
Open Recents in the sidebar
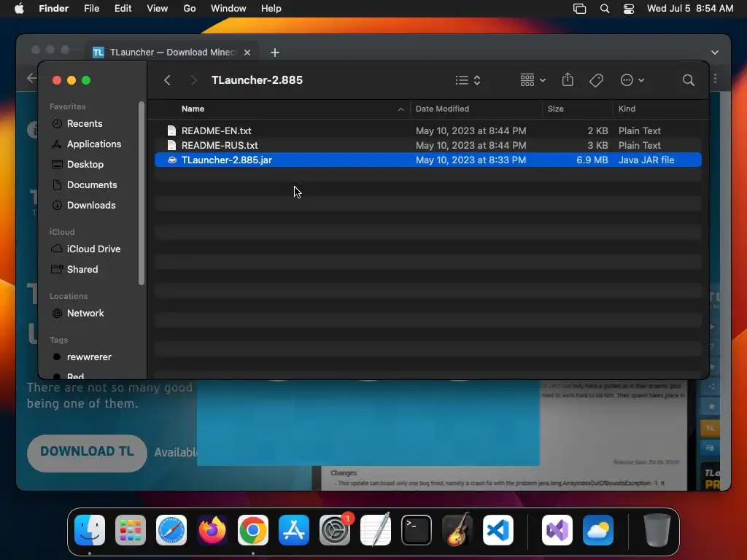[85, 123]
